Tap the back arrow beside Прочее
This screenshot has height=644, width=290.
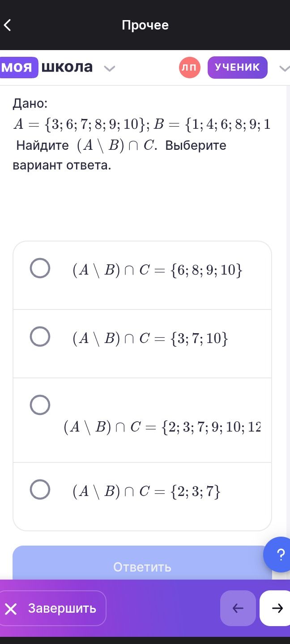(7, 25)
